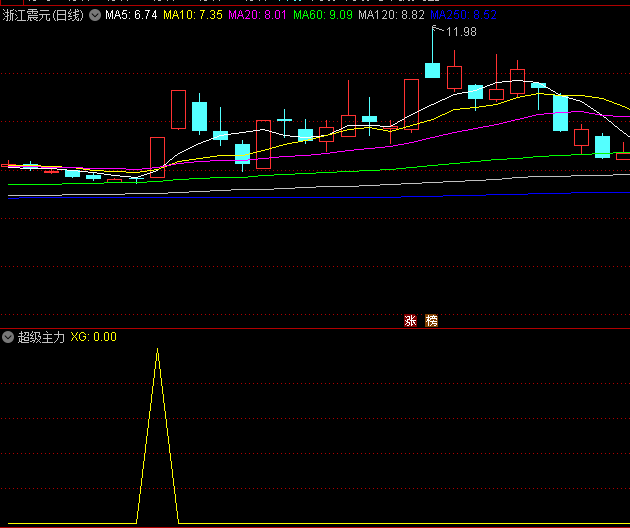Click the first large red hollow candle on left
This screenshot has width=630, height=528.
(x=157, y=156)
